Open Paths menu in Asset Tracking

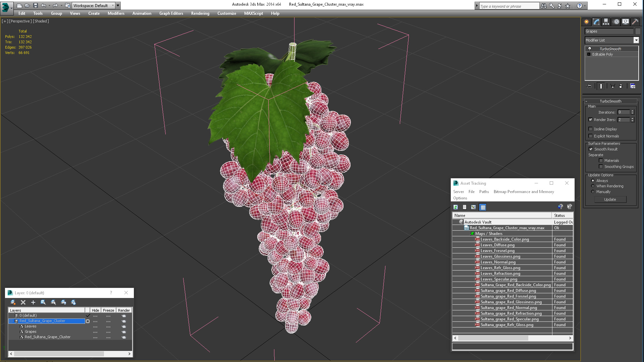[484, 192]
